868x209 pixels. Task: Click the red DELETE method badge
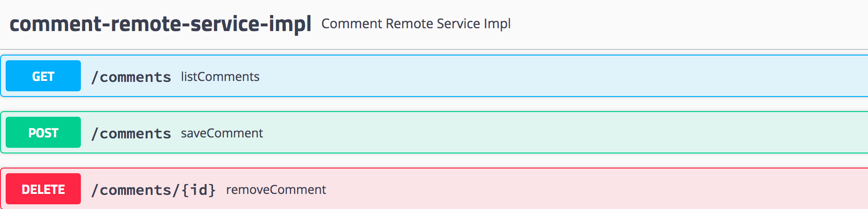[43, 189]
